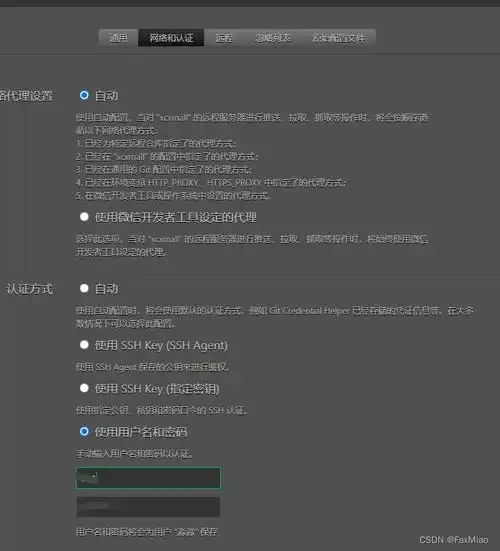Open the 忽略列表 tab
This screenshot has width=500, height=551.
[x=273, y=38]
